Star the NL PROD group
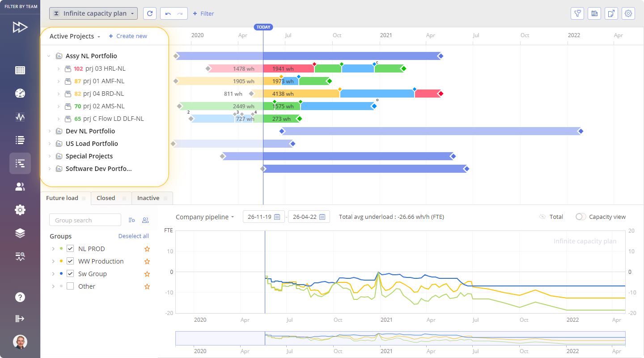 coord(147,249)
